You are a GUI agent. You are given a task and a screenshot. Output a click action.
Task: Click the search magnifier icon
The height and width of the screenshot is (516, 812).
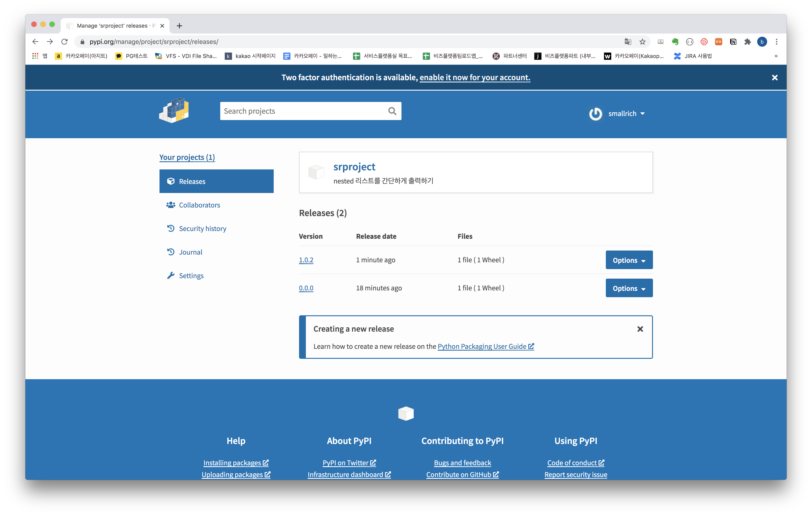[392, 111]
